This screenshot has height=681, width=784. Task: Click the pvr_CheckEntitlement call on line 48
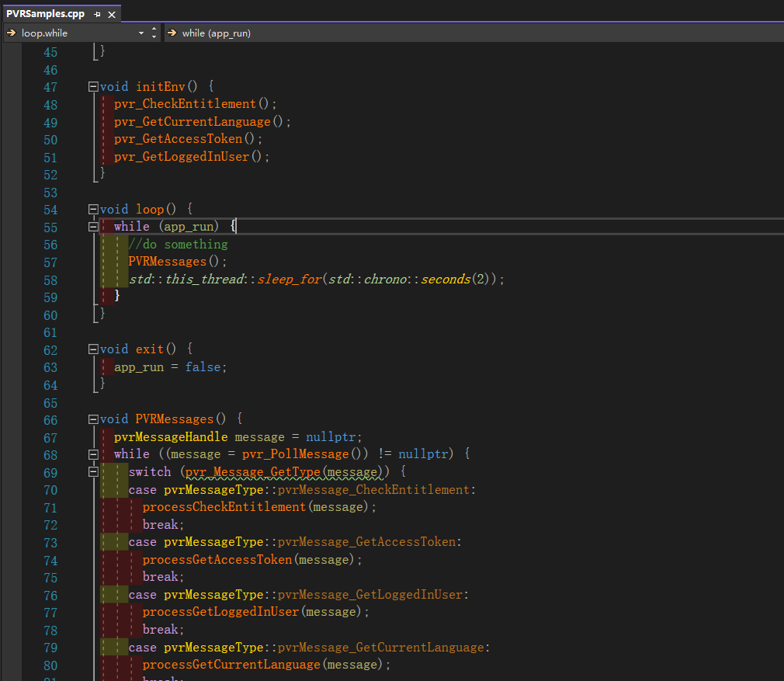coord(185,103)
